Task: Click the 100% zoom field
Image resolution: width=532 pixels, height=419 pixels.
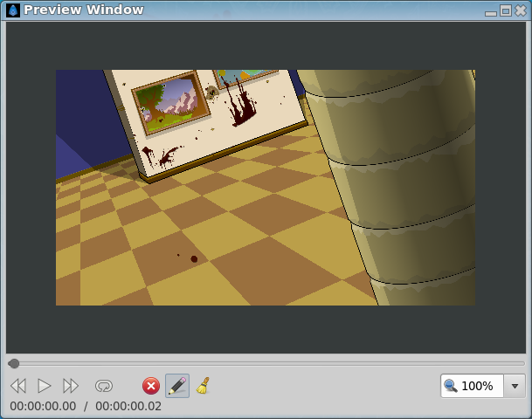Action: pyautogui.click(x=473, y=386)
